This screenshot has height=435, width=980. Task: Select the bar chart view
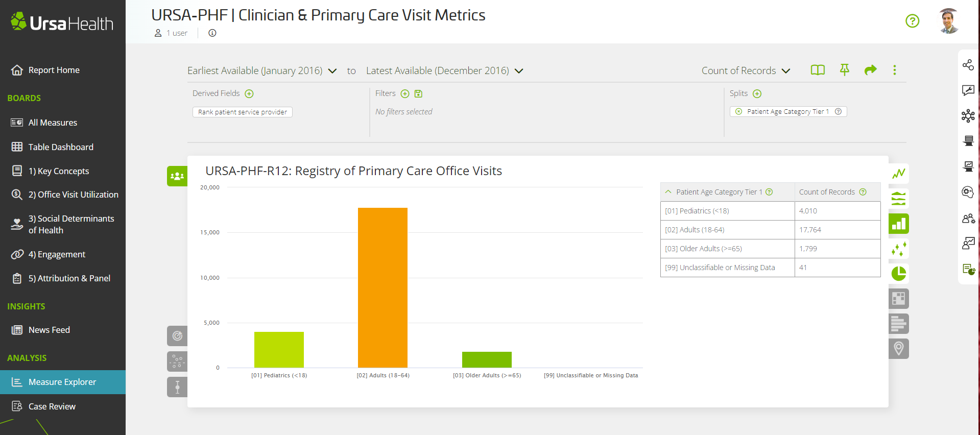point(899,224)
